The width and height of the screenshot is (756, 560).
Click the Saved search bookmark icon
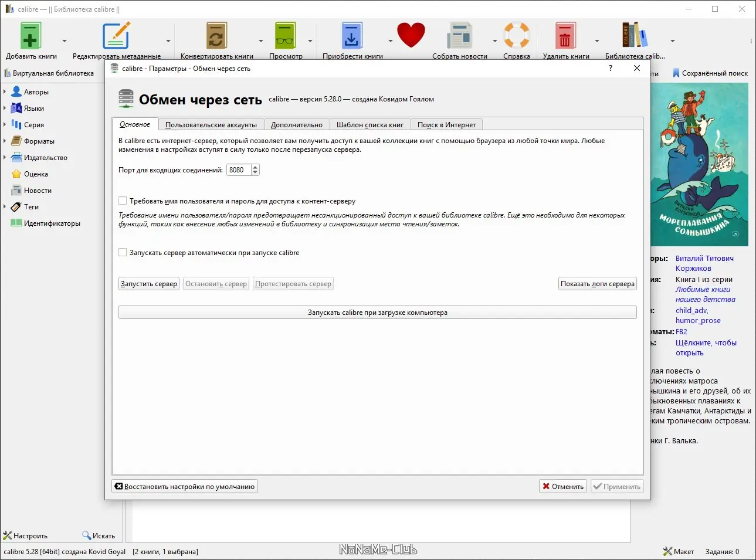676,73
